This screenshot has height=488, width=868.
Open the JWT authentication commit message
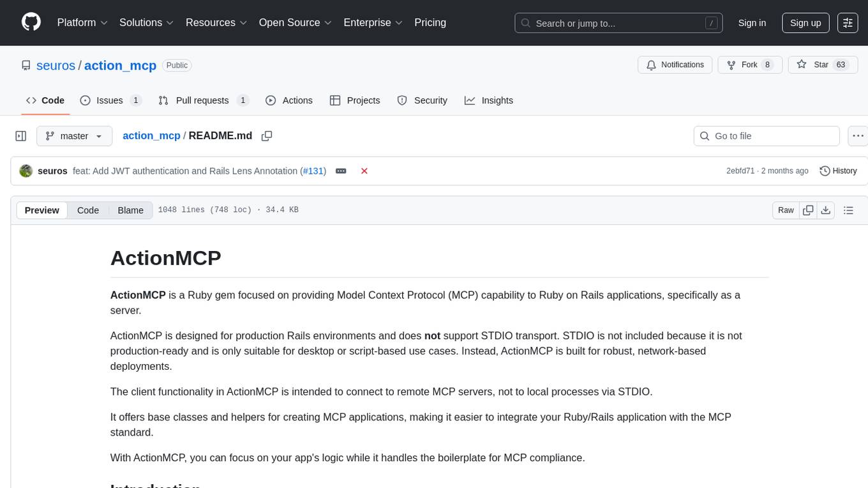(185, 171)
